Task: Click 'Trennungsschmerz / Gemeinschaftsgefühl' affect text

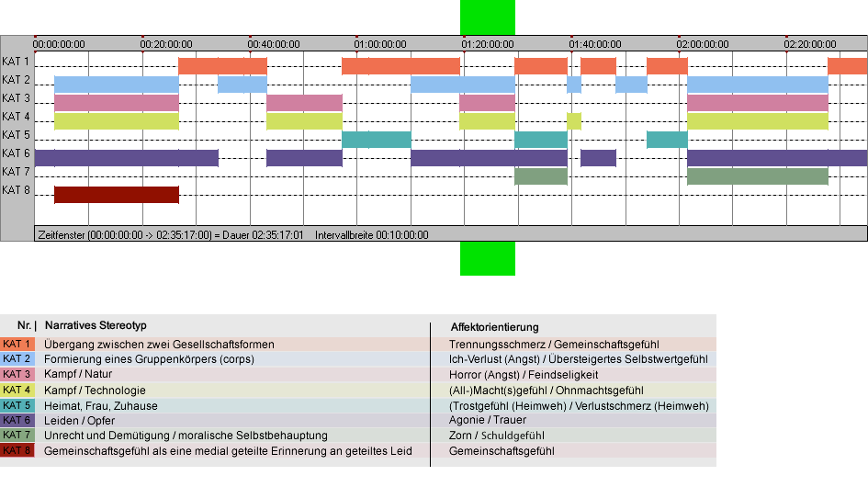Action: [554, 344]
